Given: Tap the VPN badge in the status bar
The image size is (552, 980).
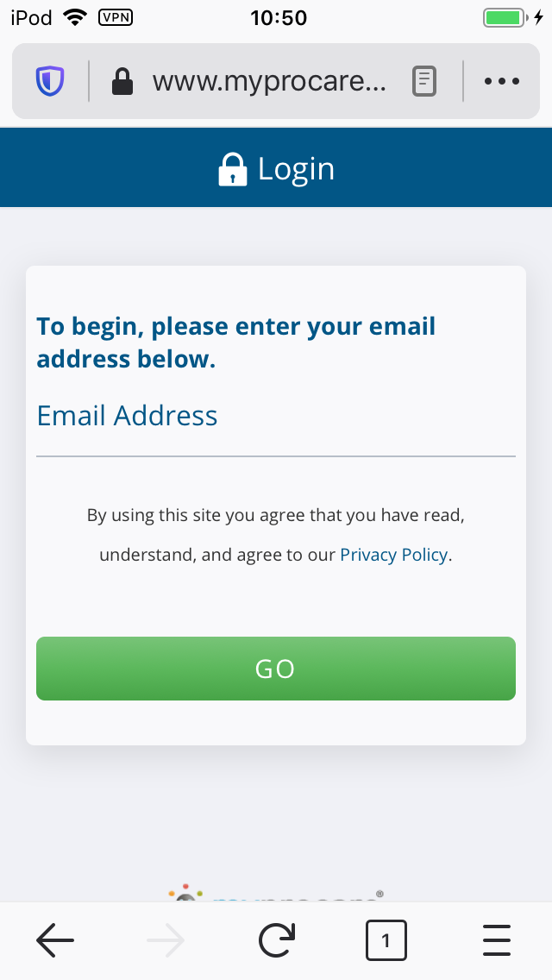Looking at the screenshot, I should click(116, 17).
